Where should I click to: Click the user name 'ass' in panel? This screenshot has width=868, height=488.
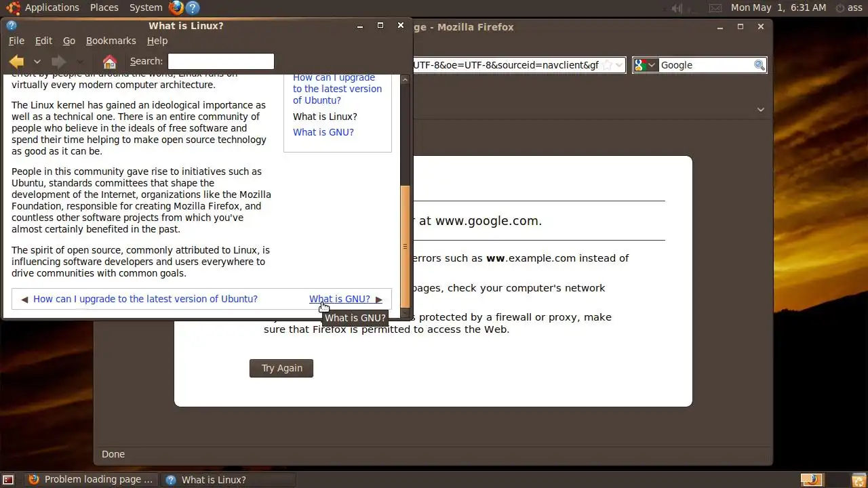tap(854, 8)
